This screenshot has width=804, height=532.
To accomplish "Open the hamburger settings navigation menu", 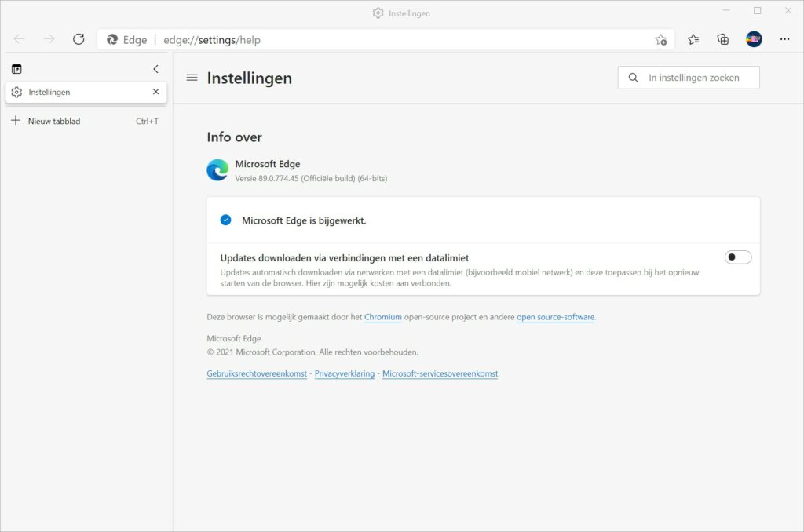I will [x=192, y=78].
